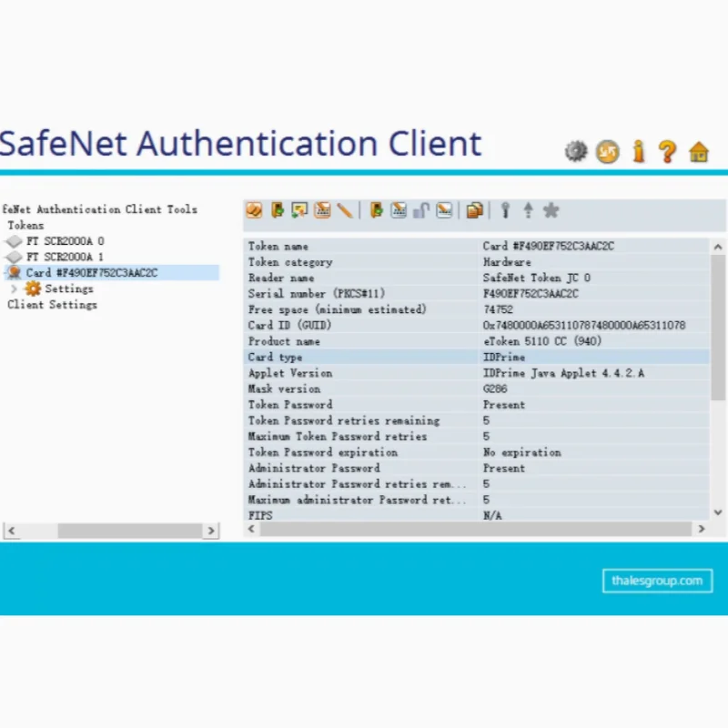The height and width of the screenshot is (728, 728).
Task: Open the Help question mark icon
Action: tap(668, 151)
